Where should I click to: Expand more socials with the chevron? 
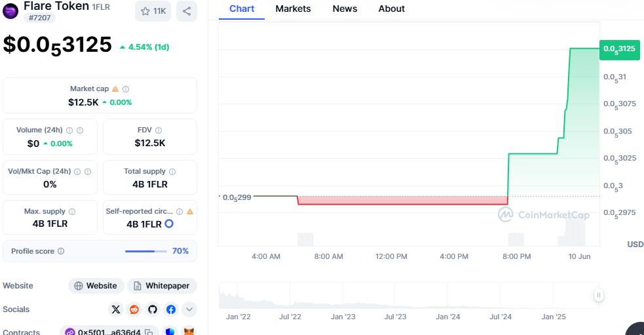click(x=189, y=309)
